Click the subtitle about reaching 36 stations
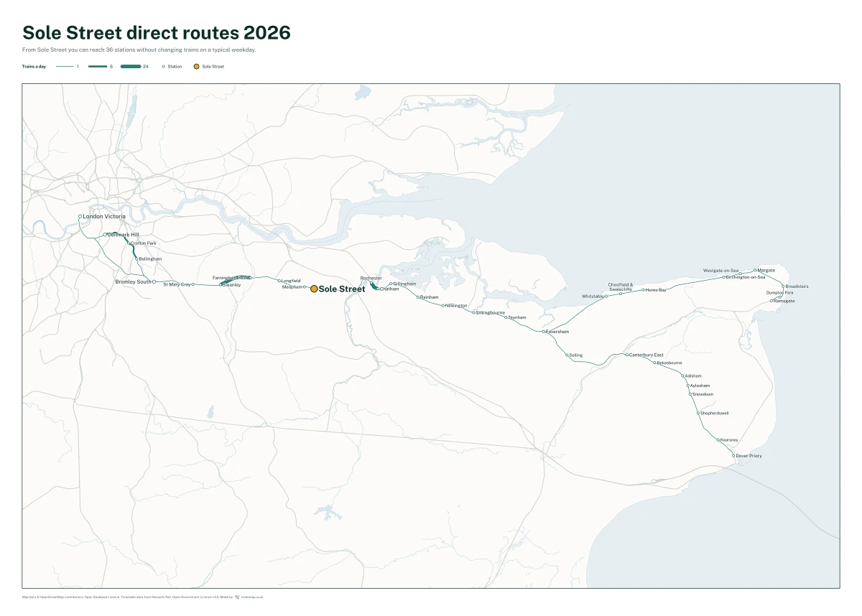This screenshot has width=862, height=616. click(x=139, y=50)
